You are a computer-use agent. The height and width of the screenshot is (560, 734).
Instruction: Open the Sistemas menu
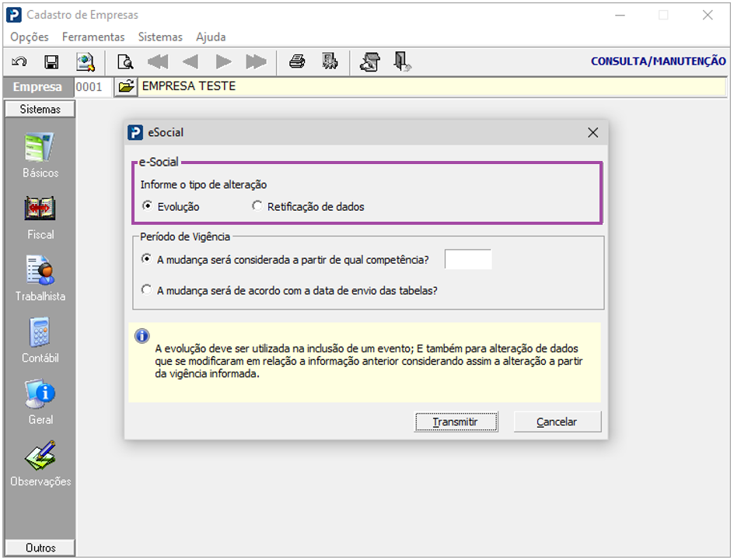(x=160, y=37)
